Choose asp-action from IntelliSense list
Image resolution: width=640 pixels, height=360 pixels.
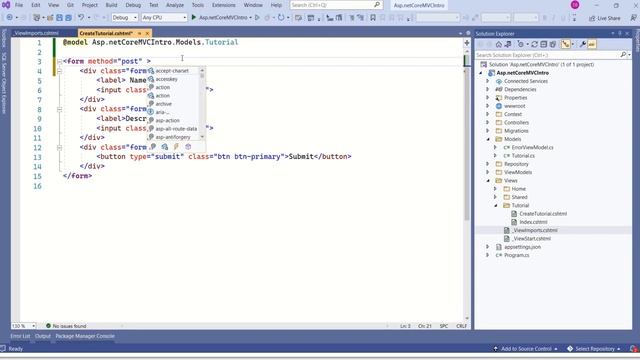pos(167,120)
